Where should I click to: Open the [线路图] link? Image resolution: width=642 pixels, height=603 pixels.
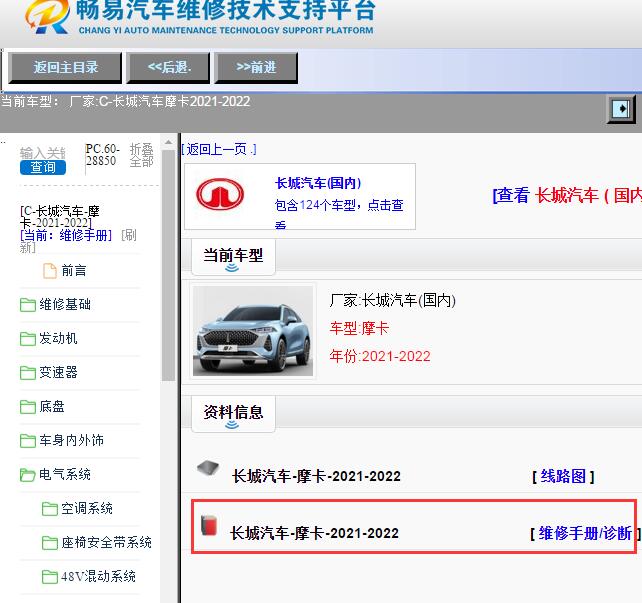click(563, 476)
